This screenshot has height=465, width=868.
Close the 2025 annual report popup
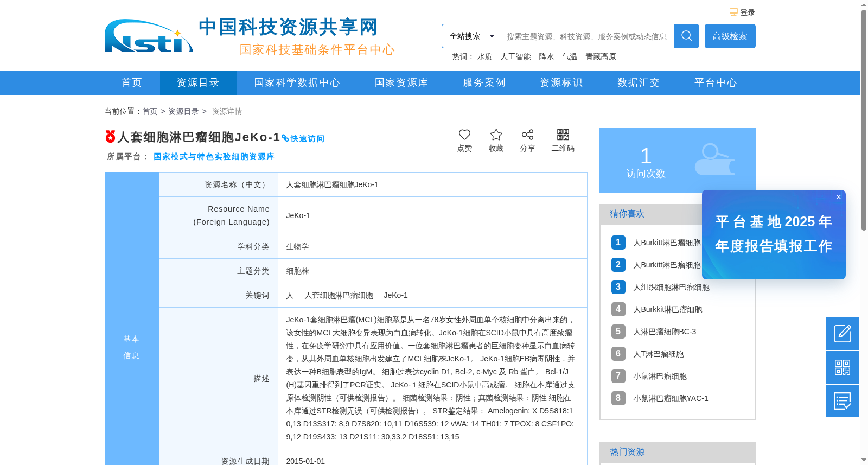pyautogui.click(x=839, y=197)
